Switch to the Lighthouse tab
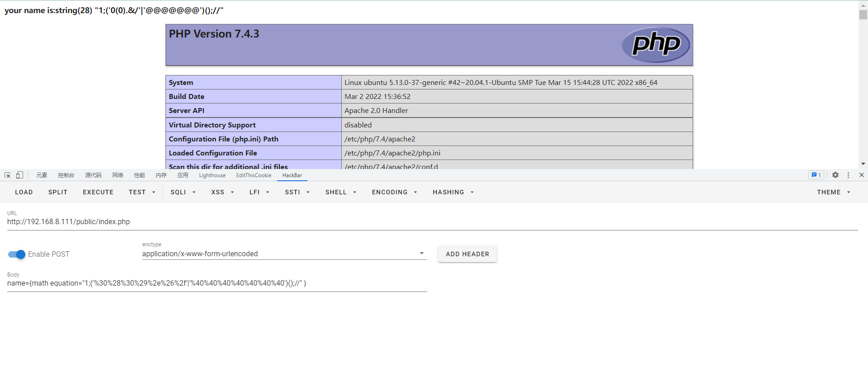This screenshot has width=868, height=376. coord(212,175)
